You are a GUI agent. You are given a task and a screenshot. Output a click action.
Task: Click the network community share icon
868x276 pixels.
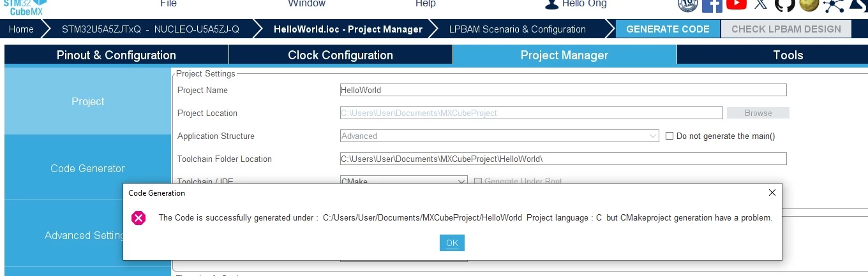833,4
